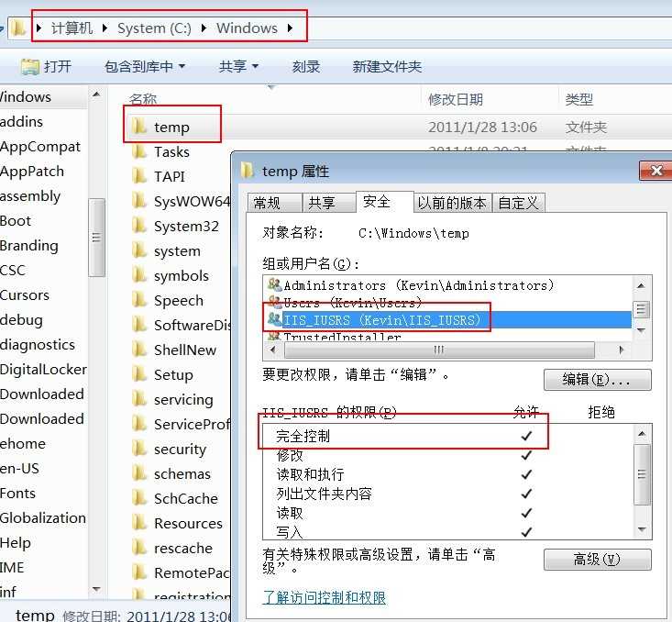Click folder icon in temp 属性 title bar
Viewport: 672px width, 622px height.
click(248, 171)
